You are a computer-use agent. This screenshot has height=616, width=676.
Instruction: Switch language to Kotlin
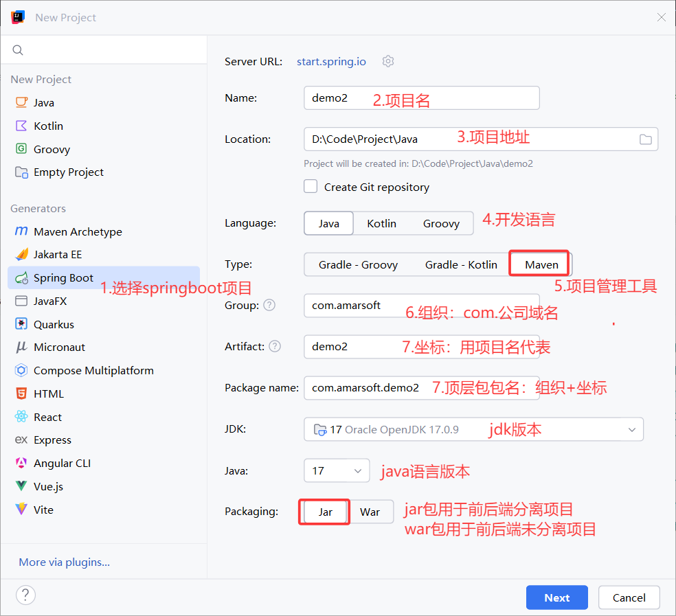pos(381,223)
